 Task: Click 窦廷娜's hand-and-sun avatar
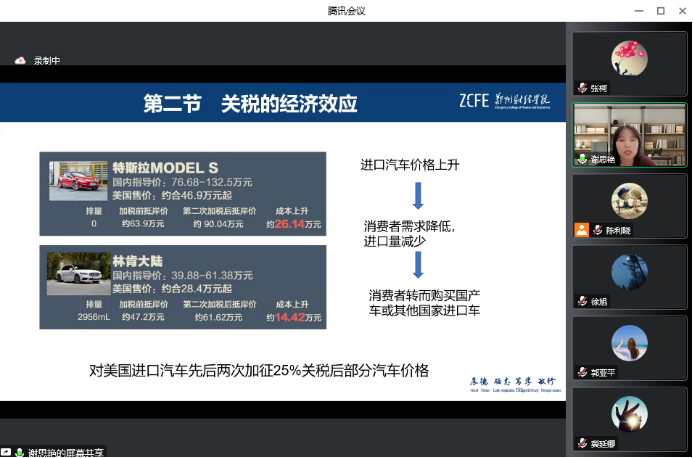click(x=629, y=411)
